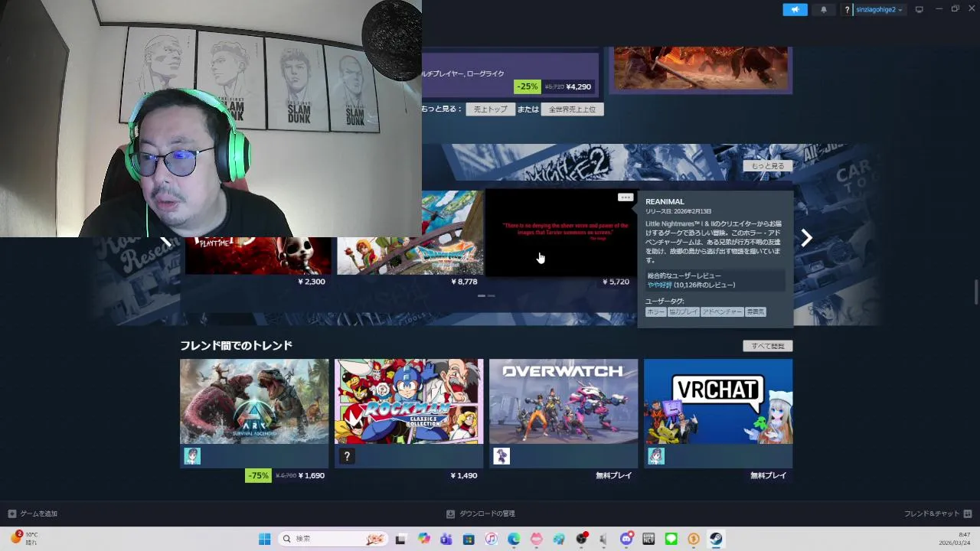This screenshot has height=551, width=980.
Task: Open taskbar clock showing 2026/03/24
Action: 954,539
